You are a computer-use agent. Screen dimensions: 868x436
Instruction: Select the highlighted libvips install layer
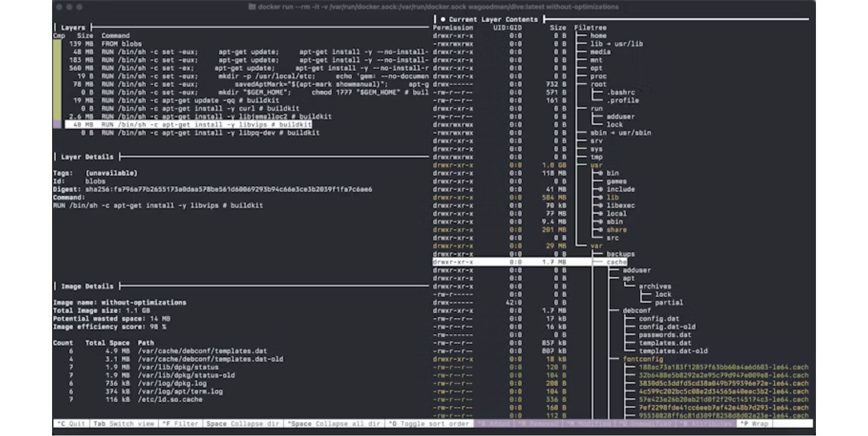click(x=188, y=125)
